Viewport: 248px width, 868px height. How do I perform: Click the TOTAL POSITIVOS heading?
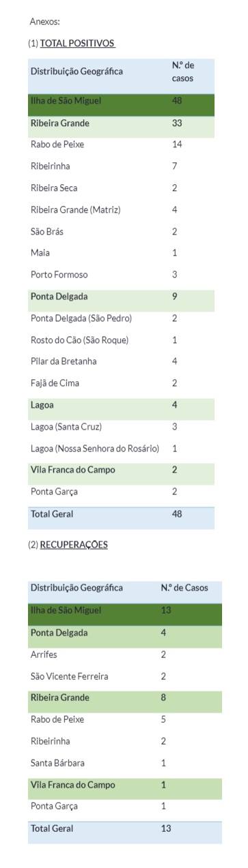point(77,44)
